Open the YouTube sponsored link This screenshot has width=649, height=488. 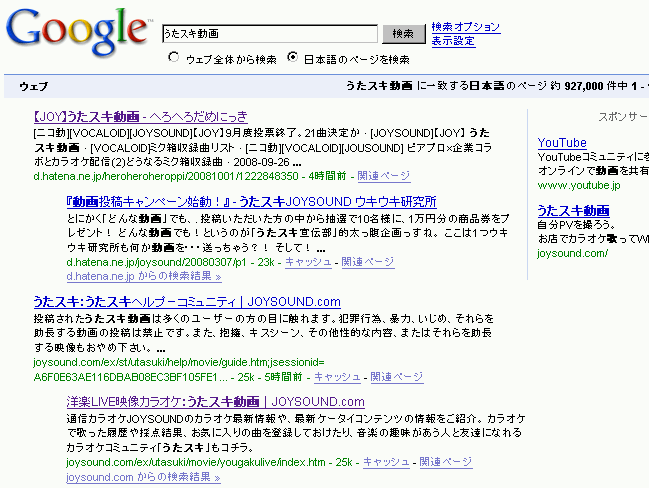[562, 143]
